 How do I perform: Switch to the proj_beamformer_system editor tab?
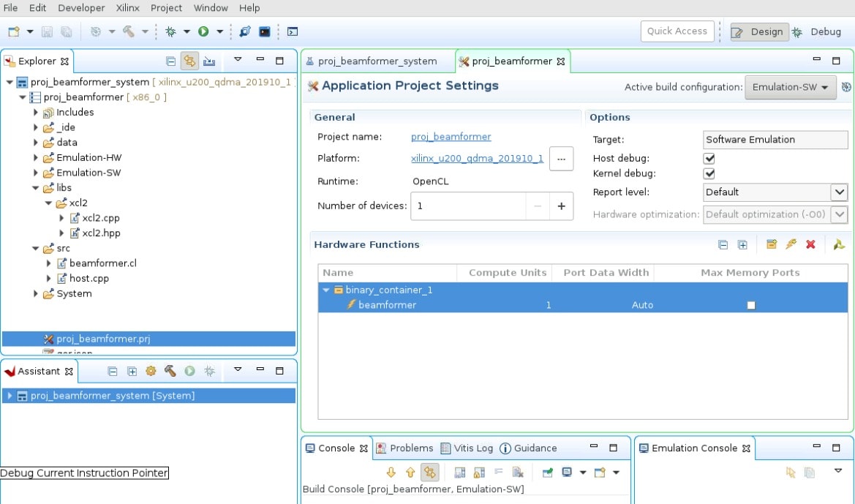[377, 61]
